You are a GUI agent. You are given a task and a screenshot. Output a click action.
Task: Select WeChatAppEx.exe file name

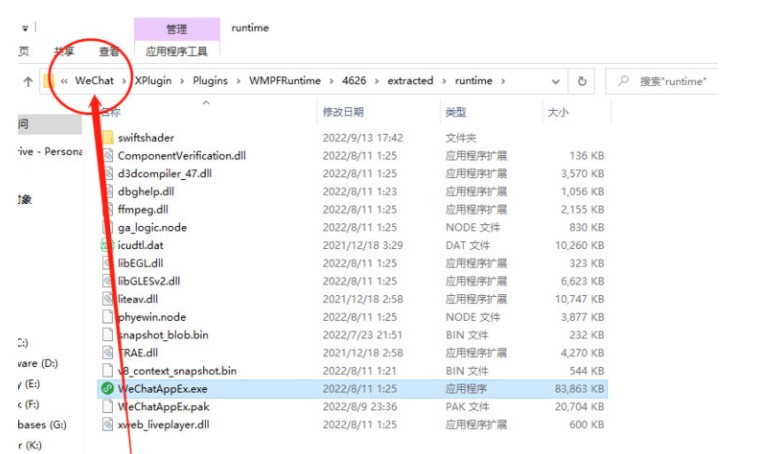pos(162,389)
